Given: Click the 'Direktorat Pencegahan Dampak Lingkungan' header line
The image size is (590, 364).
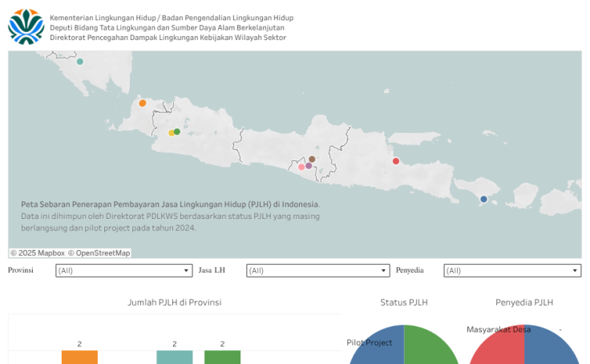Looking at the screenshot, I should (168, 37).
